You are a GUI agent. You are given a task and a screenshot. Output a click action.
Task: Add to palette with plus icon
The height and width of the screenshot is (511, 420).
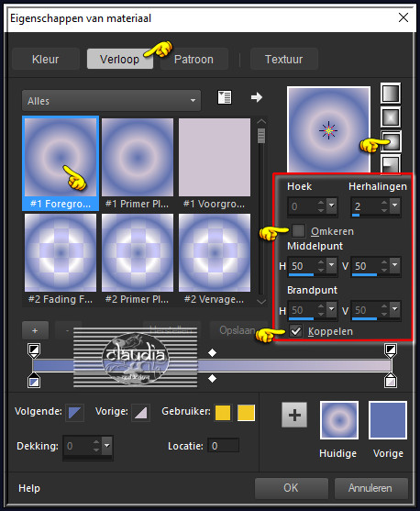tap(294, 415)
